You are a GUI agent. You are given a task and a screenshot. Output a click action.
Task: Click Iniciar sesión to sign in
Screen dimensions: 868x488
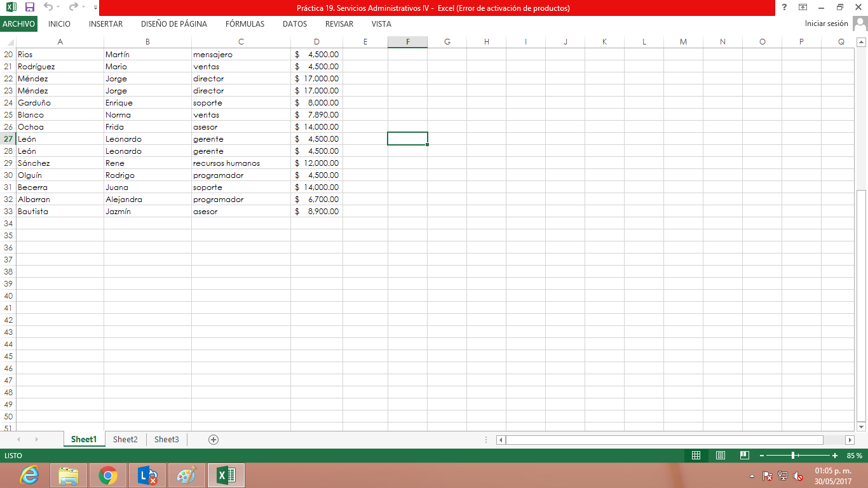coord(826,24)
